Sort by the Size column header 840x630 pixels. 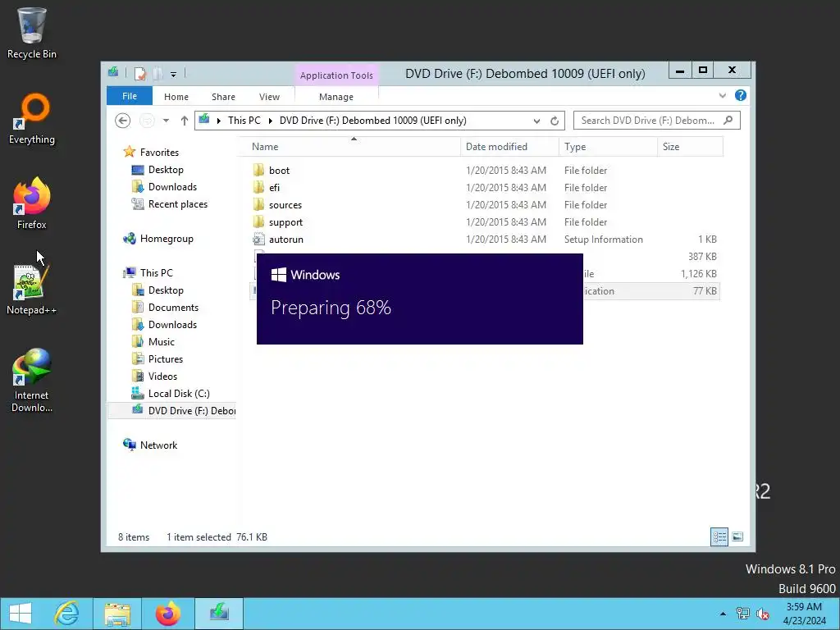pos(690,147)
